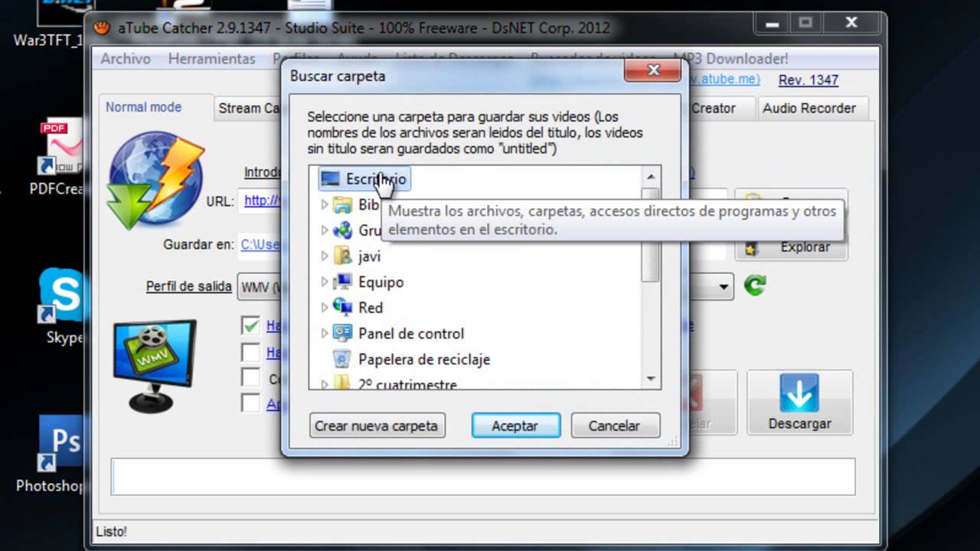Open the Herramientas menu
The image size is (980, 551).
(x=212, y=59)
